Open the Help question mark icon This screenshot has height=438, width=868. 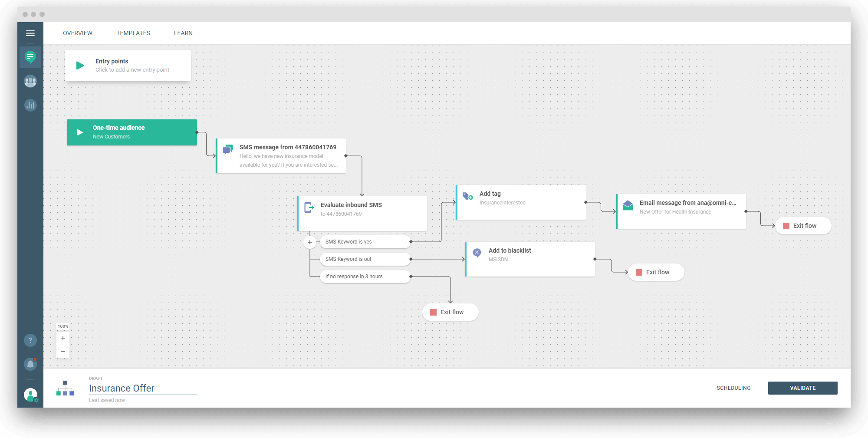pos(30,340)
